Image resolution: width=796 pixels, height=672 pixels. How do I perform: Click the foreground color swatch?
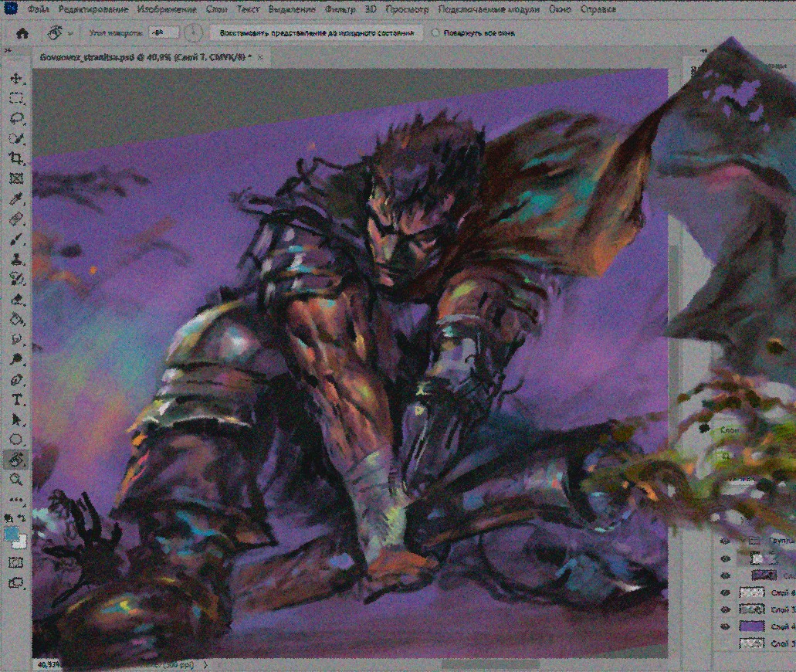[12, 534]
